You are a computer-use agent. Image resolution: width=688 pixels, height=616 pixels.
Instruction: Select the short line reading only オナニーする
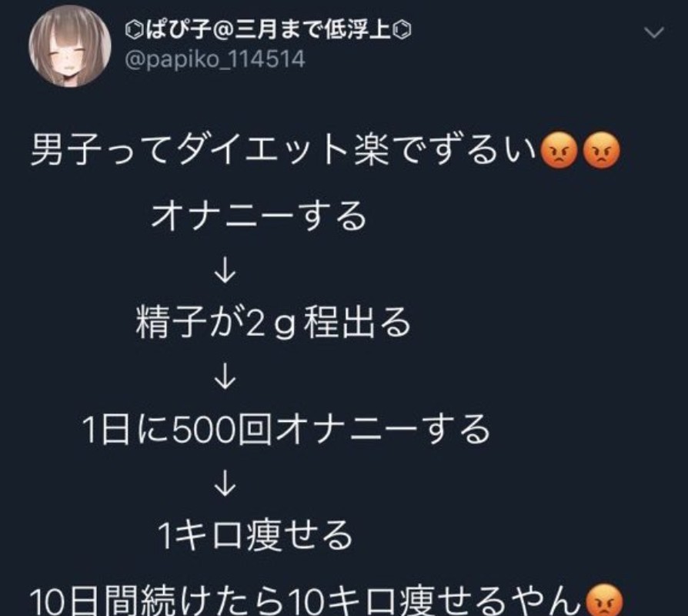(x=259, y=216)
